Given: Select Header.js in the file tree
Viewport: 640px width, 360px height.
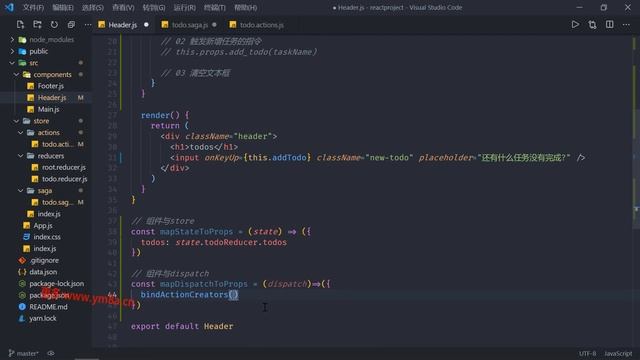Looking at the screenshot, I should pos(52,98).
